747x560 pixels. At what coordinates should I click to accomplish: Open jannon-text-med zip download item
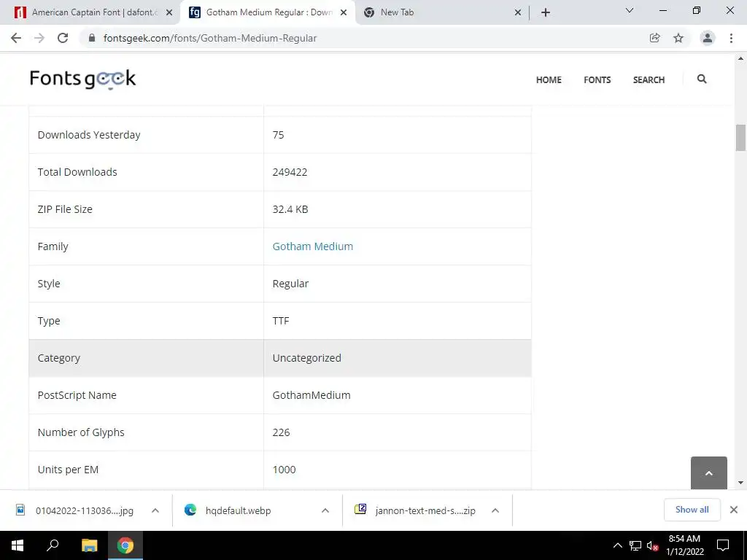coord(415,510)
